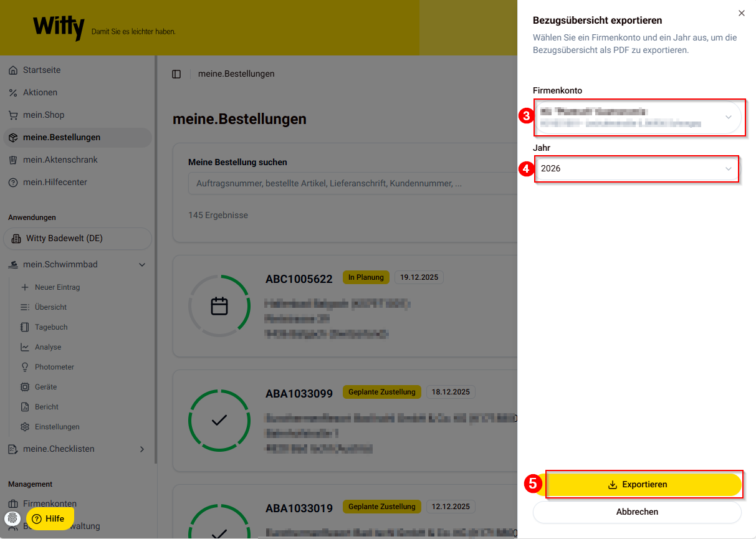Click order number ABA1033019
The width and height of the screenshot is (756, 539).
299,508
